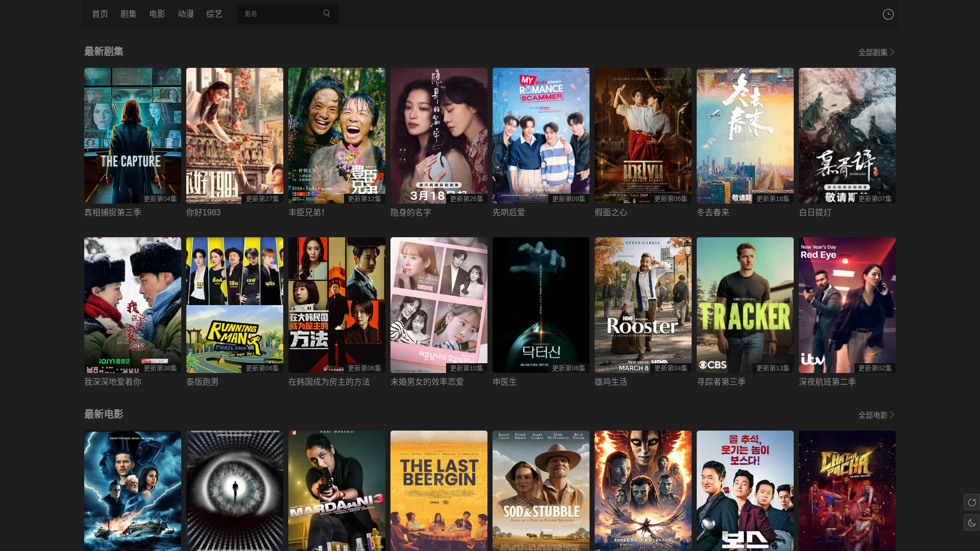Select the 动漫 menu item
Image resolution: width=980 pixels, height=551 pixels.
coord(186,14)
